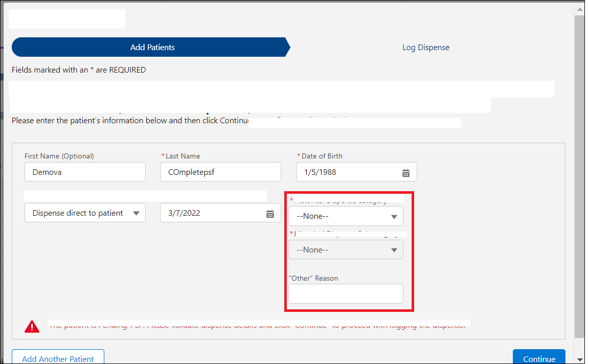Focus the First Name field containing Demova
Image resolution: width=589 pixels, height=364 pixels.
point(85,172)
